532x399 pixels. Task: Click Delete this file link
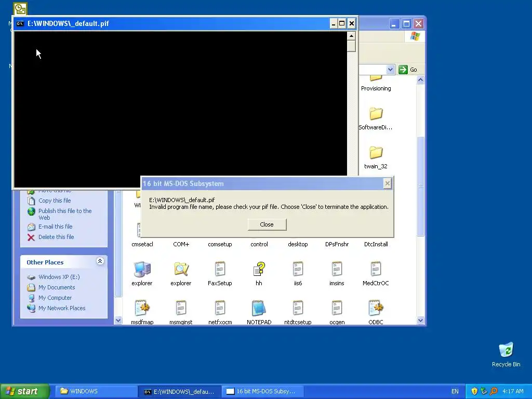tap(56, 237)
